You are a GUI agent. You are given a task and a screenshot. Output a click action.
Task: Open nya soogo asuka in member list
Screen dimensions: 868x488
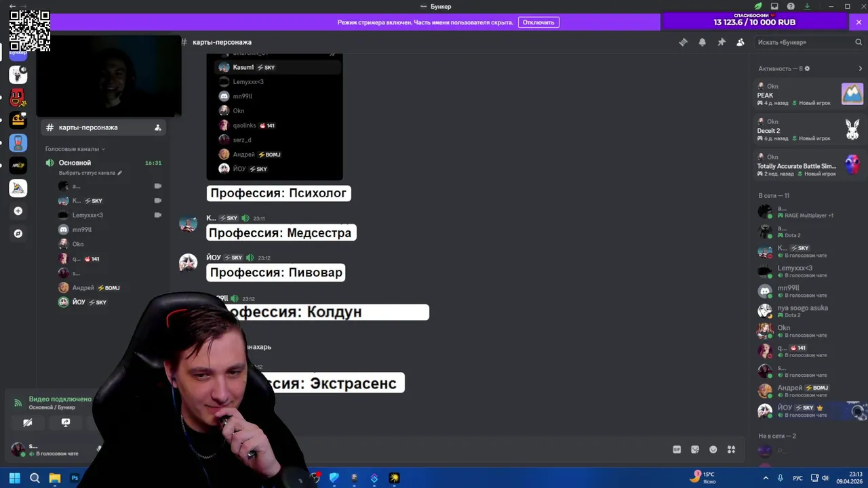(x=810, y=311)
